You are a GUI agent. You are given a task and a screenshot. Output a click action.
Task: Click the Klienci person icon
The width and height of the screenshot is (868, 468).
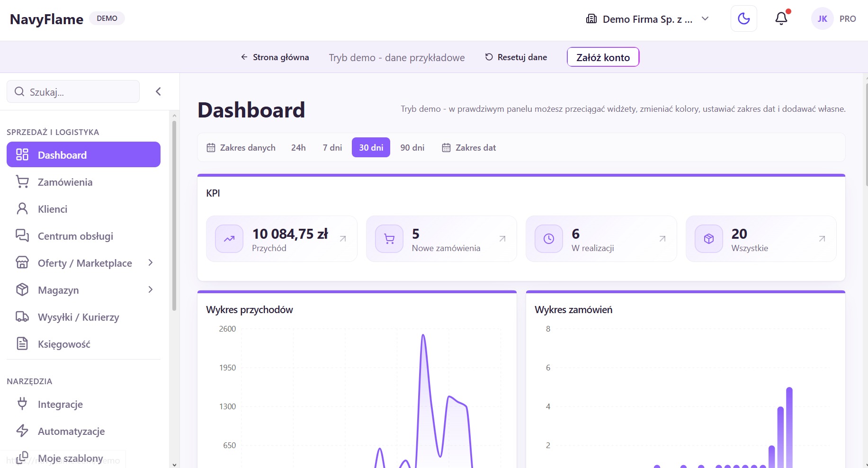(22, 209)
